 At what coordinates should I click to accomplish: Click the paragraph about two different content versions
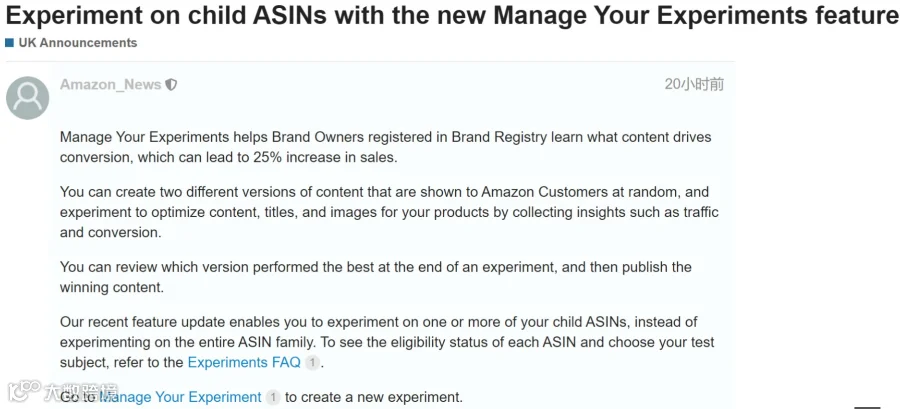389,212
